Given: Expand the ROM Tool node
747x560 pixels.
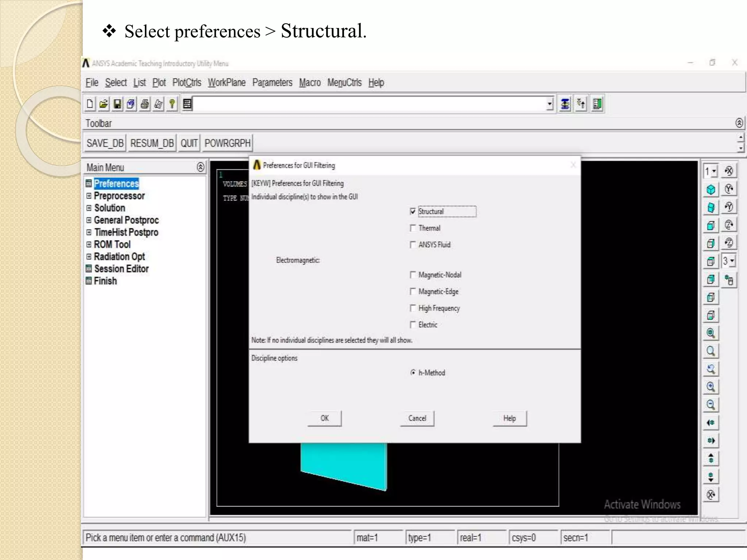Looking at the screenshot, I should (89, 244).
